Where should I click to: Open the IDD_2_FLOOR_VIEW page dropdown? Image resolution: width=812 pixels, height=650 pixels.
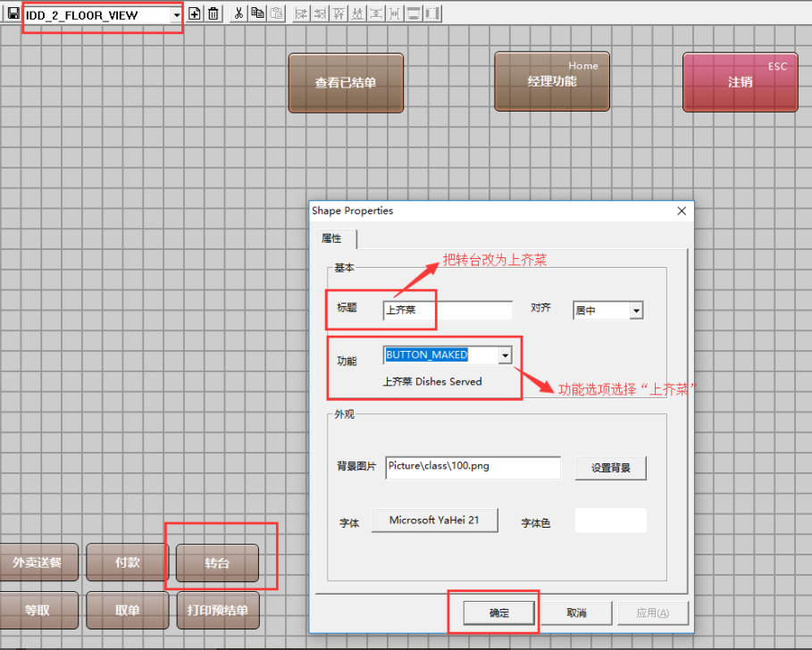tap(177, 15)
